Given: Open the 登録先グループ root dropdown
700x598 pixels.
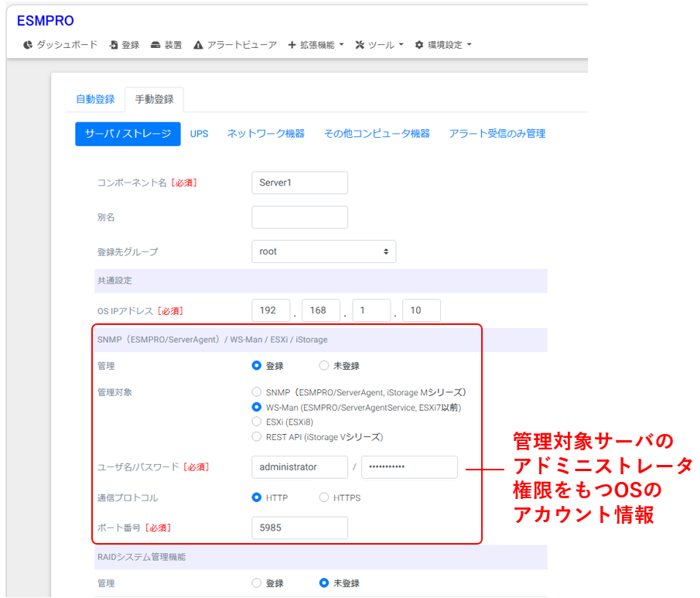Looking at the screenshot, I should 323,251.
